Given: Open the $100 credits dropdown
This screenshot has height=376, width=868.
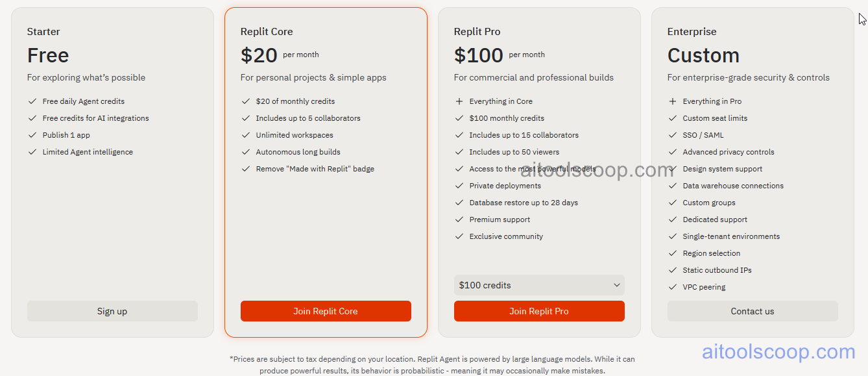Looking at the screenshot, I should click(x=539, y=284).
